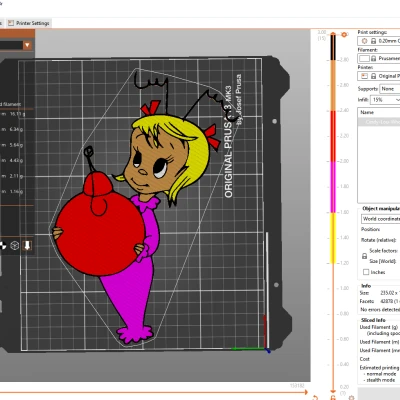Open the Printer preset dropdown
This screenshot has width=400, height=400.
379,76
